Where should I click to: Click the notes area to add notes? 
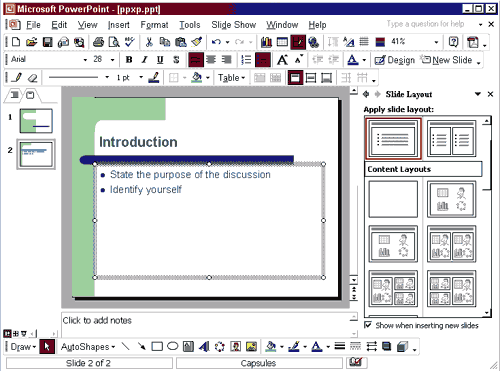tap(206, 324)
